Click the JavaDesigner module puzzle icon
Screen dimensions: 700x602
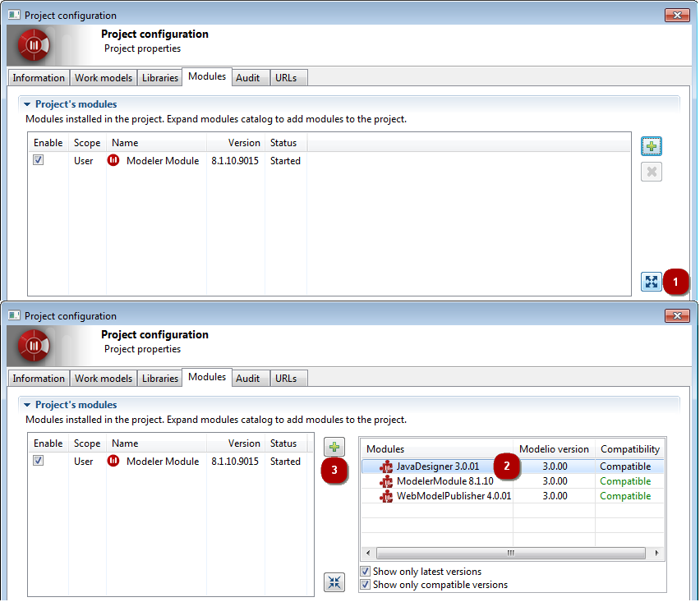(387, 467)
